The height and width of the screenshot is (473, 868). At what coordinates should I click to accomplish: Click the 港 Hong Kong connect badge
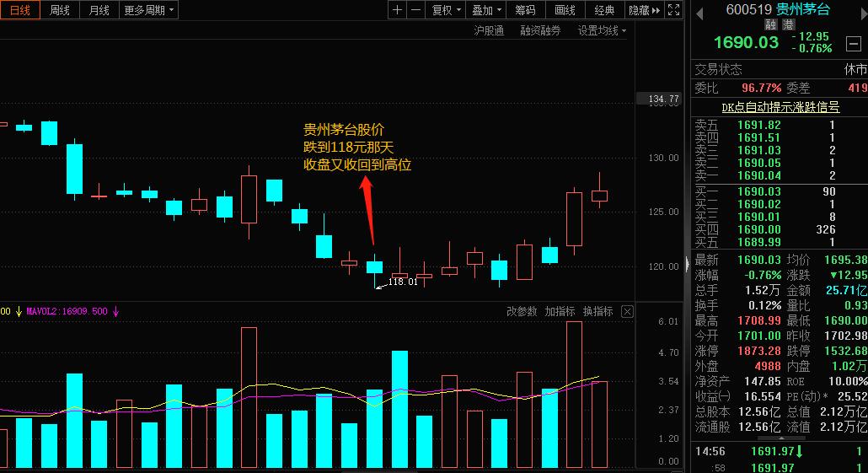(788, 24)
